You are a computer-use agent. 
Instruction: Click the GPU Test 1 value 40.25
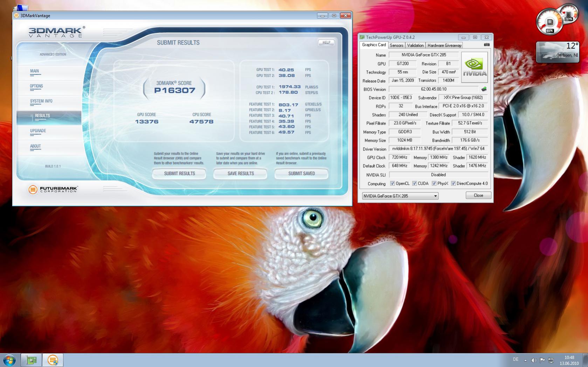[x=286, y=70]
